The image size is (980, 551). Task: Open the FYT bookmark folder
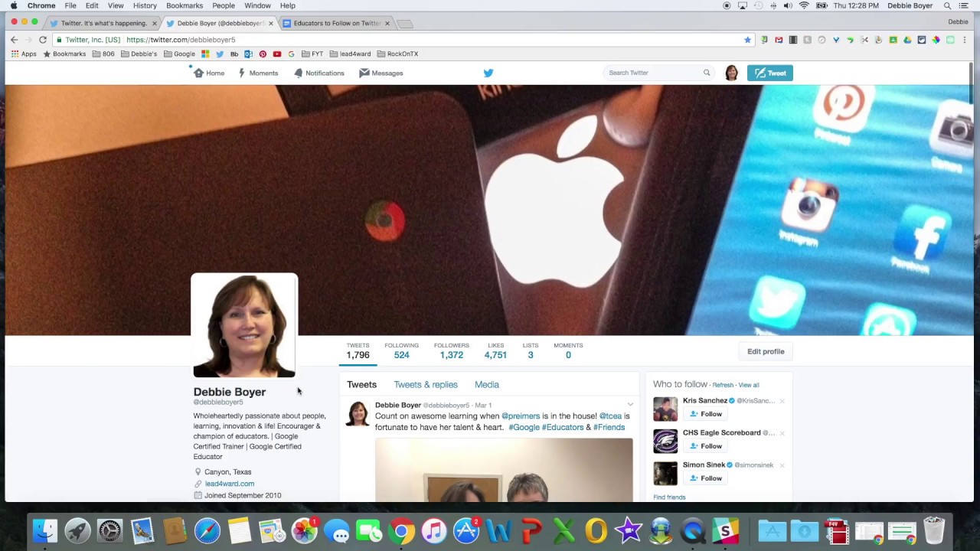point(312,54)
